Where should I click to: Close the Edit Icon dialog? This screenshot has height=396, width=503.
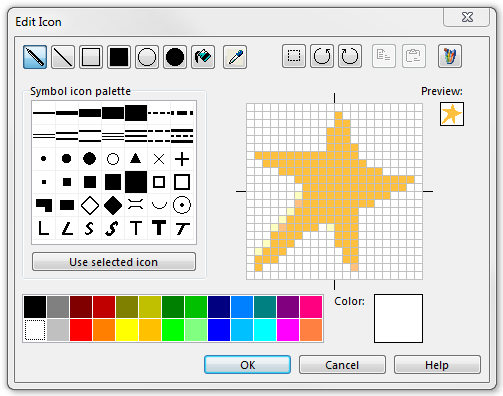click(x=467, y=17)
